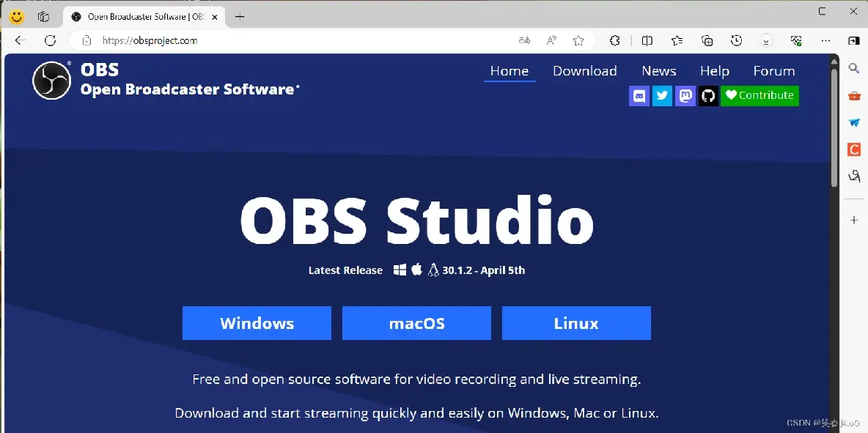Image resolution: width=868 pixels, height=433 pixels.
Task: Click the Latest Release label
Action: [345, 270]
